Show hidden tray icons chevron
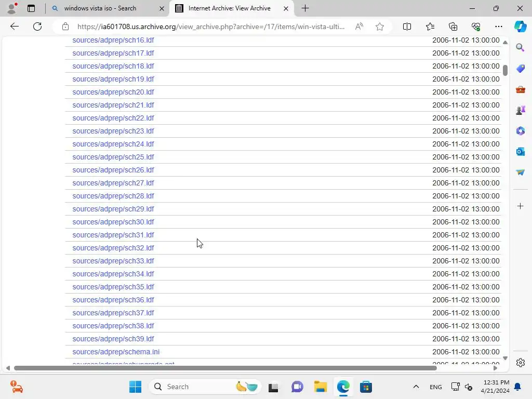This screenshot has height=399, width=532. click(x=416, y=387)
